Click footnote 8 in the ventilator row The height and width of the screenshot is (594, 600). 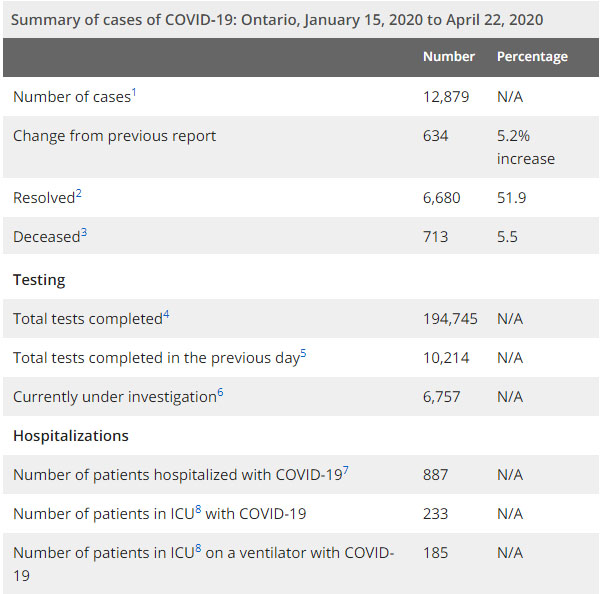click(200, 548)
